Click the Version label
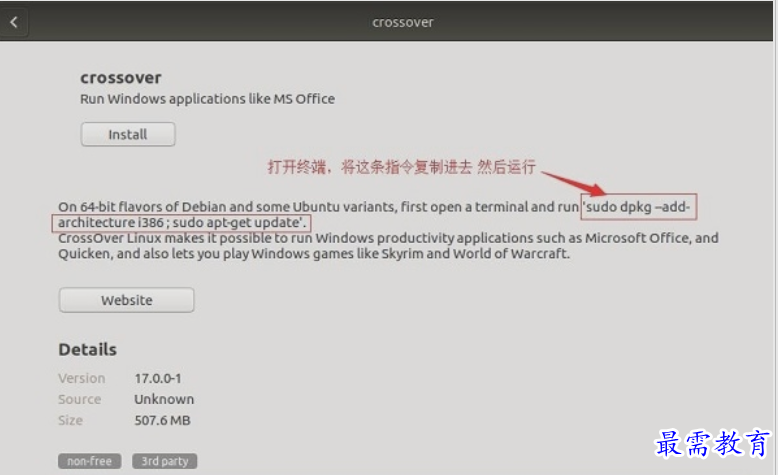 pos(81,378)
